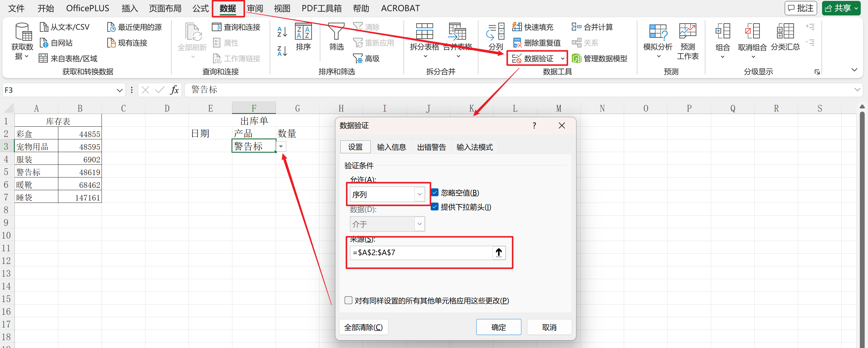Open the dropdown arrow next to 警告标 cell

281,146
